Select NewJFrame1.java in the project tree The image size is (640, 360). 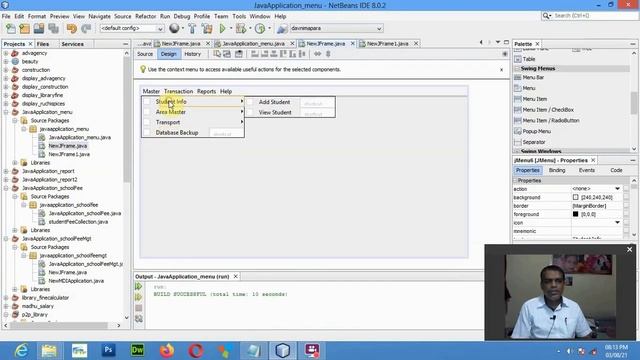point(69,154)
